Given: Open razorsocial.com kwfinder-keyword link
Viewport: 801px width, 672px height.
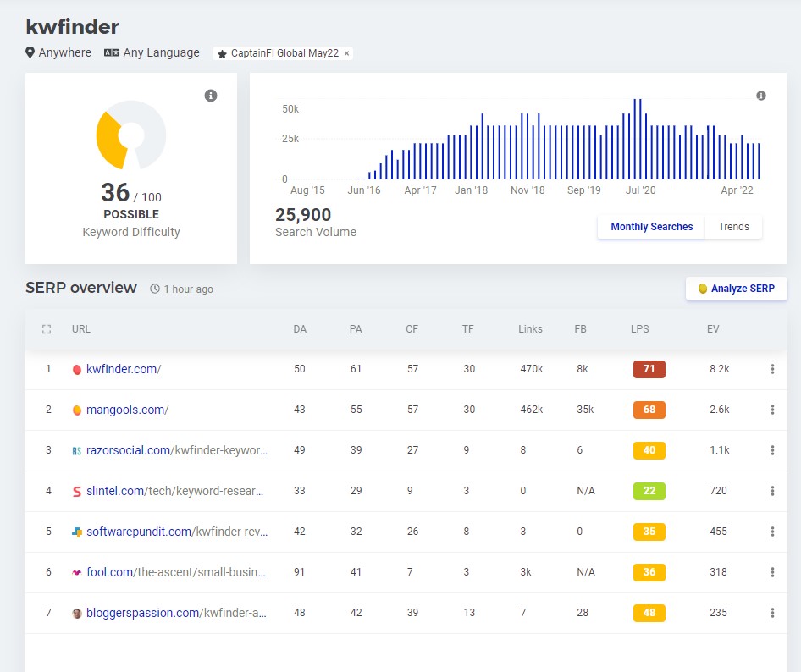Looking at the screenshot, I should click(x=177, y=450).
